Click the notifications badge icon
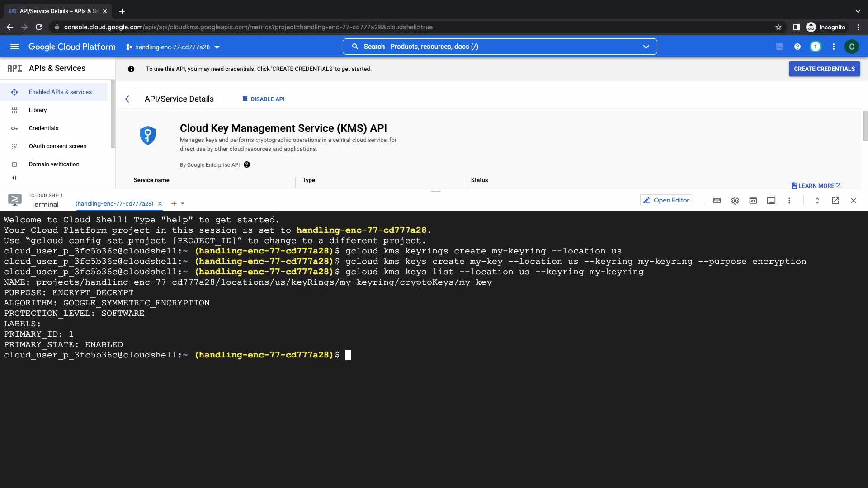Image resolution: width=868 pixels, height=488 pixels. [x=815, y=47]
